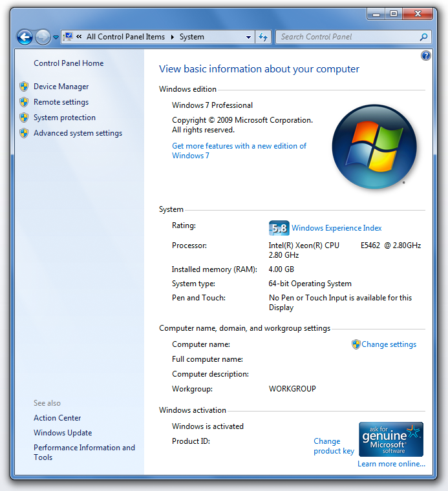448x491 pixels.
Task: Open Windows Experience Index link
Action: 337,228
